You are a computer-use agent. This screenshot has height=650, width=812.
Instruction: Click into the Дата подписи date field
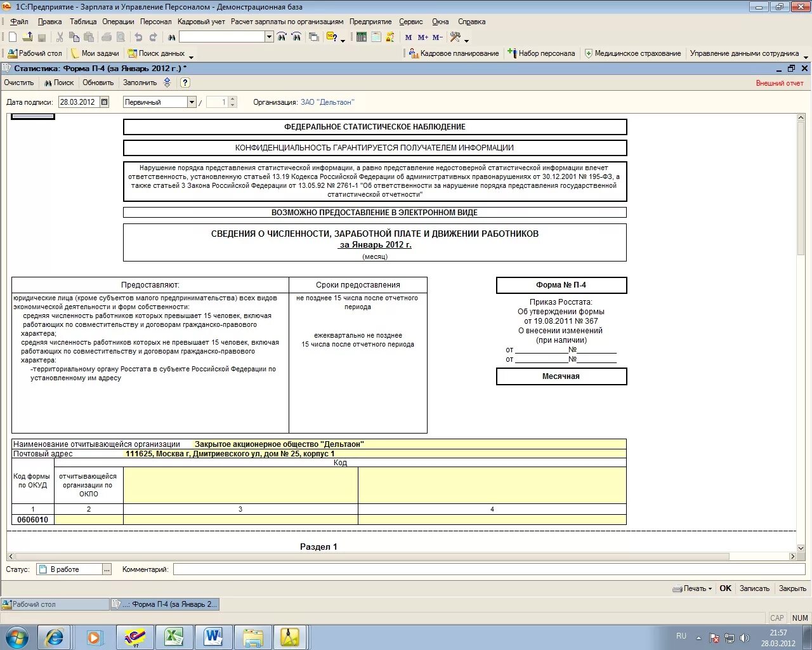tap(79, 102)
